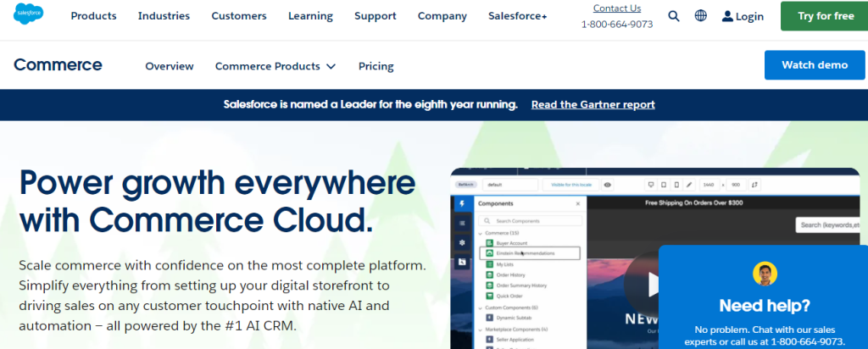Click the Seller Application component row

pyautogui.click(x=509, y=340)
